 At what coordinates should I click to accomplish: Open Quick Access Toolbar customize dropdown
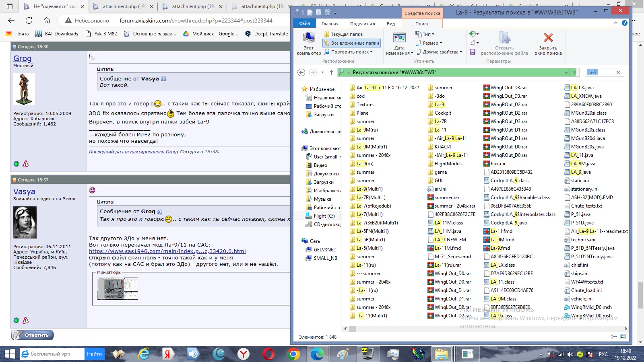tap(335, 12)
